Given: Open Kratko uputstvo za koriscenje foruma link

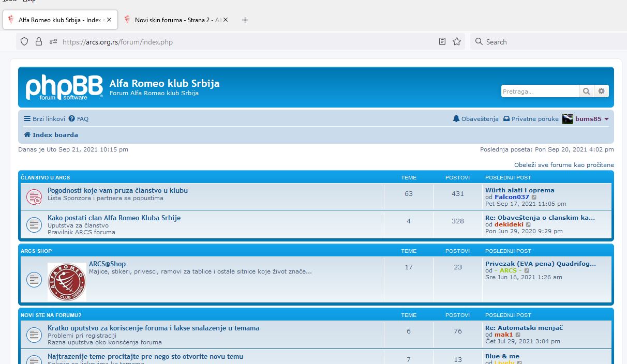Looking at the screenshot, I should click(153, 328).
